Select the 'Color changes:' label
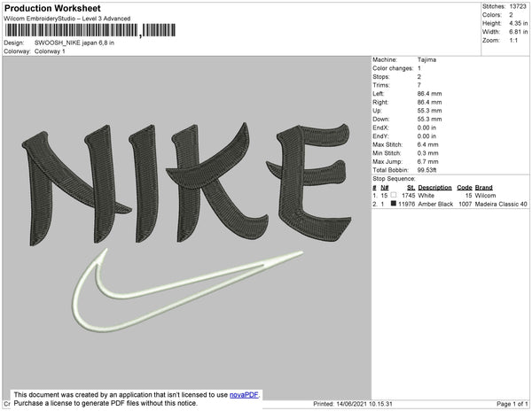The image size is (532, 411). click(393, 68)
